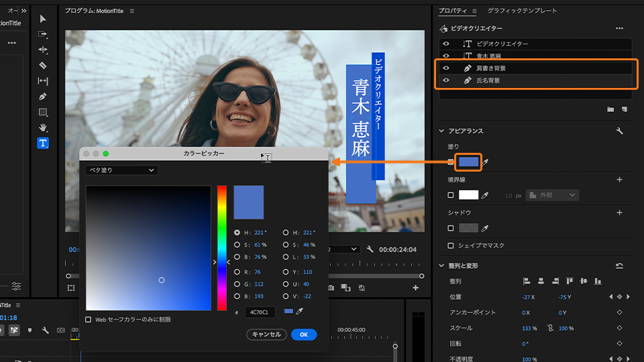Hide the 氏名背景 layer

pyautogui.click(x=446, y=80)
